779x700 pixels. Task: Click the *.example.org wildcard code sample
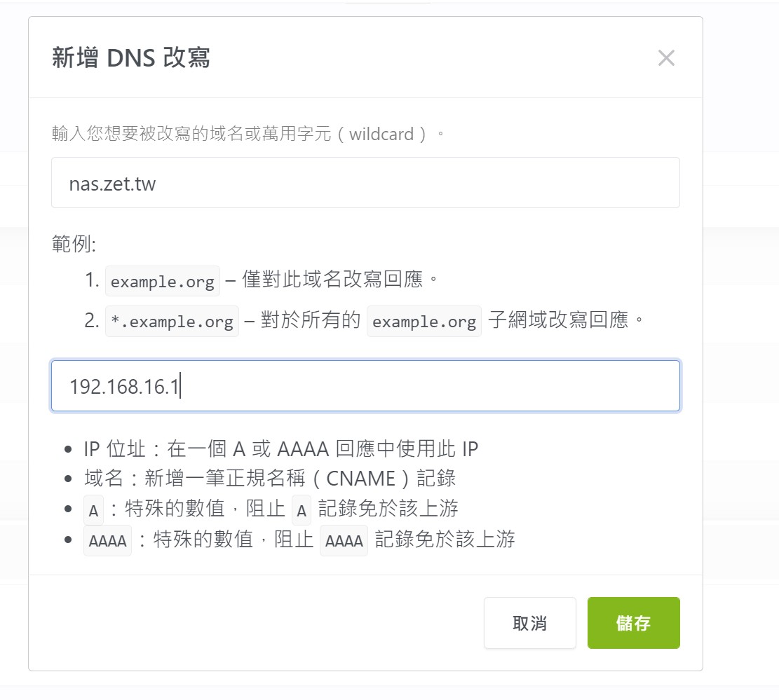point(172,322)
